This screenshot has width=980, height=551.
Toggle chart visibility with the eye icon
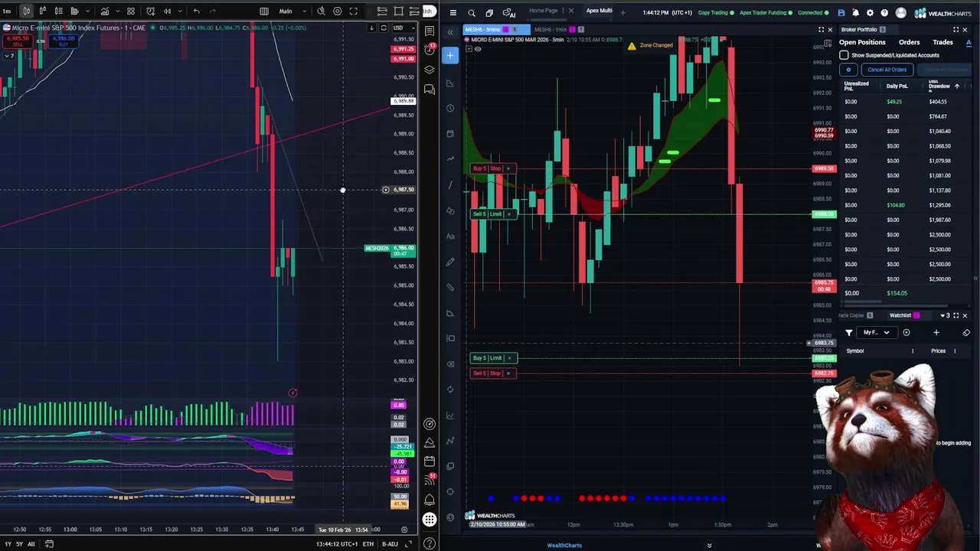(x=478, y=50)
